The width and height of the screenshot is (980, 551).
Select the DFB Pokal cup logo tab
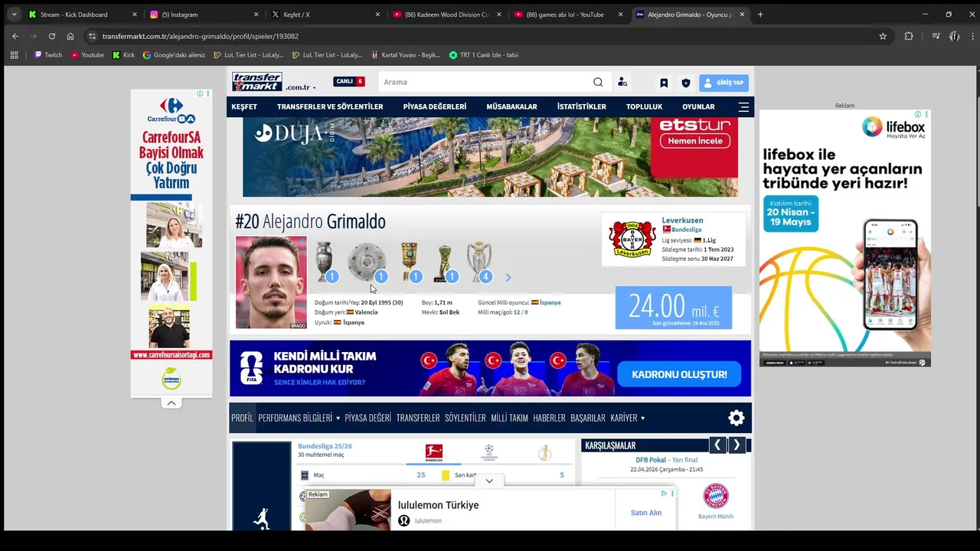point(544,452)
